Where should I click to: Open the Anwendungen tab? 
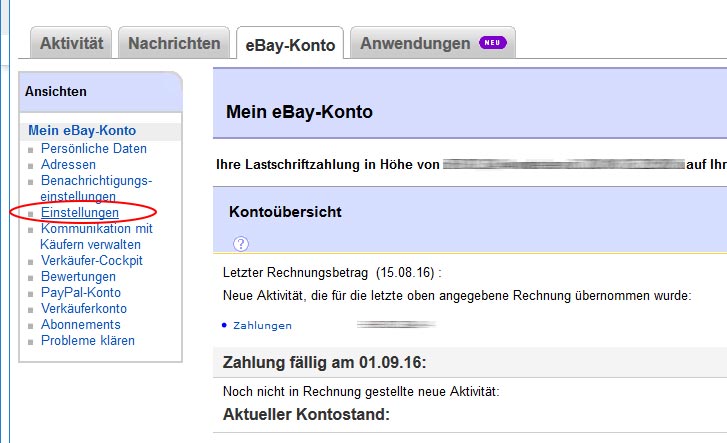coord(433,43)
